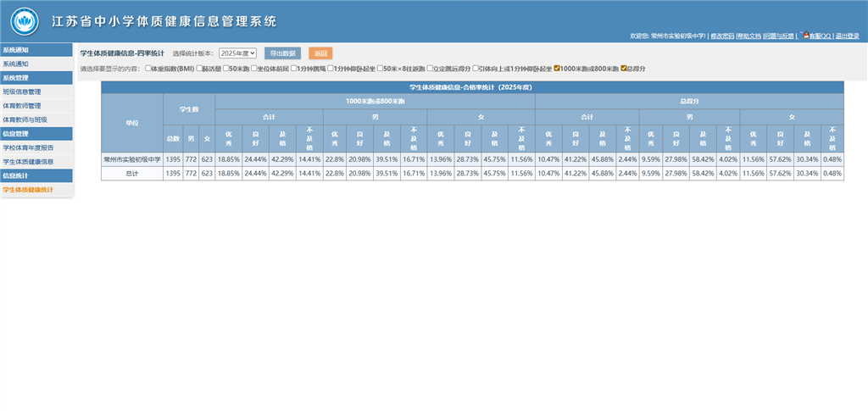Image resolution: width=868 pixels, height=411 pixels.
Task: Uncheck the 1000米跑或800米跑 checkbox
Action: 557,68
